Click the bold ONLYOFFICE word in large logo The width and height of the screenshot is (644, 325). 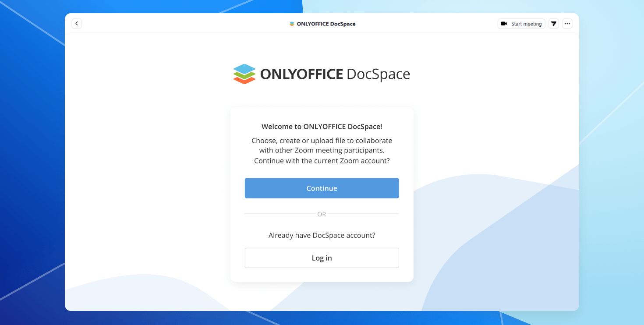click(301, 74)
